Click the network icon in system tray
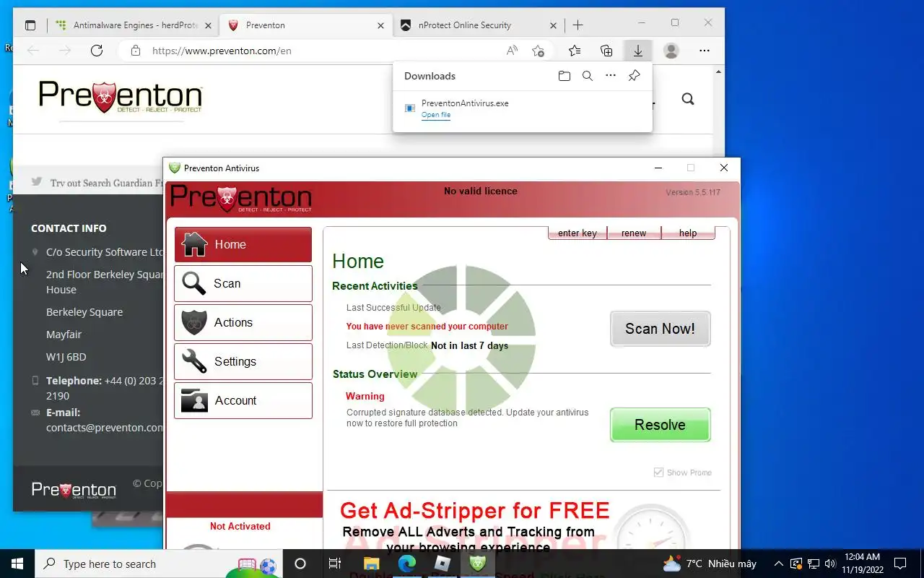This screenshot has width=924, height=578. click(x=813, y=564)
